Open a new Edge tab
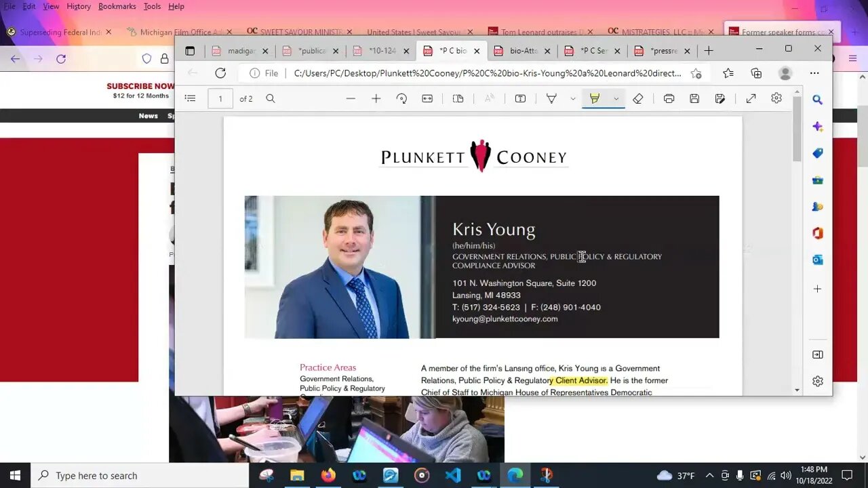The image size is (868, 488). [709, 51]
